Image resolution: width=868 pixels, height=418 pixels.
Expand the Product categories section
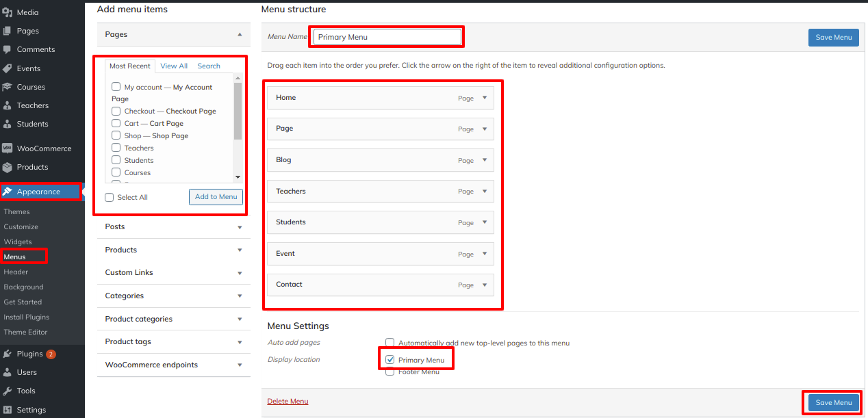[240, 319]
